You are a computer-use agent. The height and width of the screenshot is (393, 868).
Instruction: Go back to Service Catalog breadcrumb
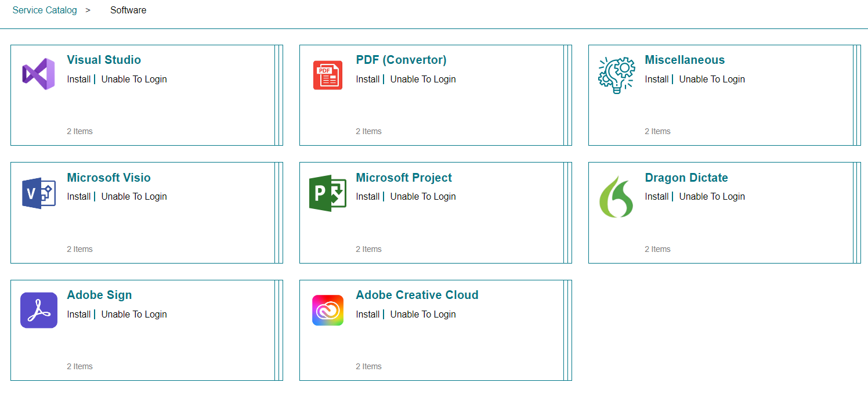(45, 10)
